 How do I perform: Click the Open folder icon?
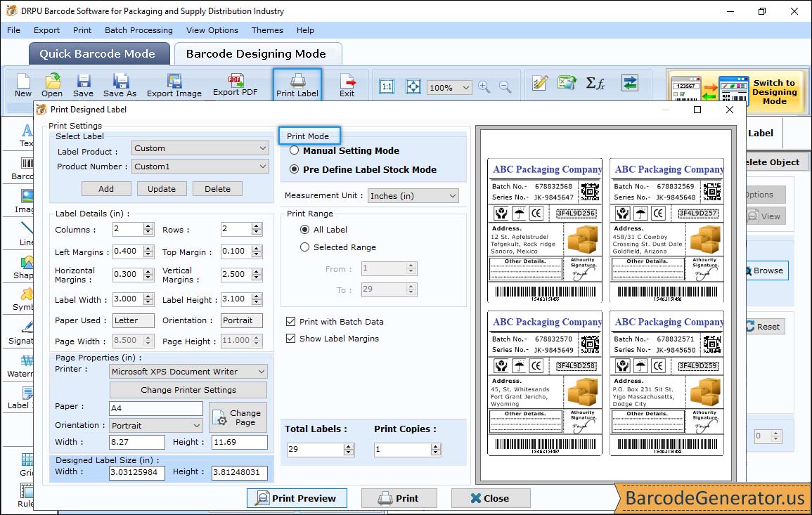coord(52,86)
